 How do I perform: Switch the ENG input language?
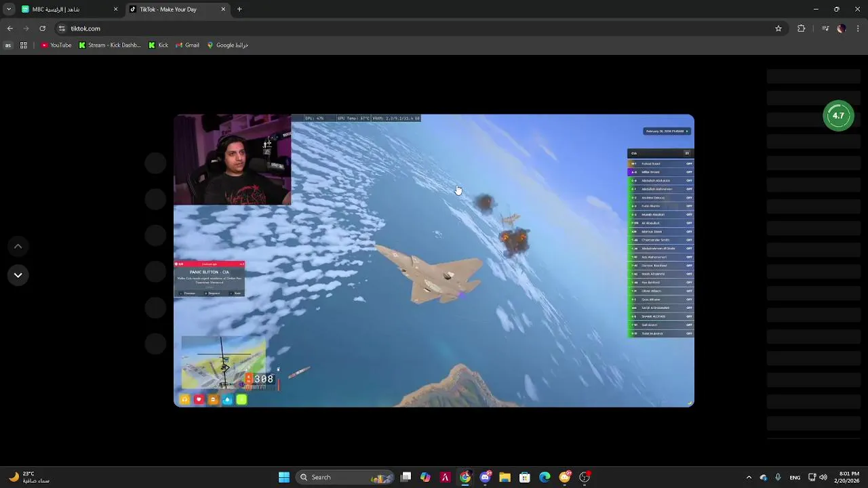click(x=795, y=477)
